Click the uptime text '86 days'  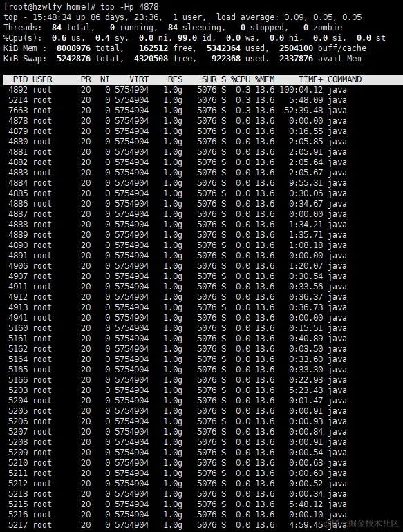108,17
